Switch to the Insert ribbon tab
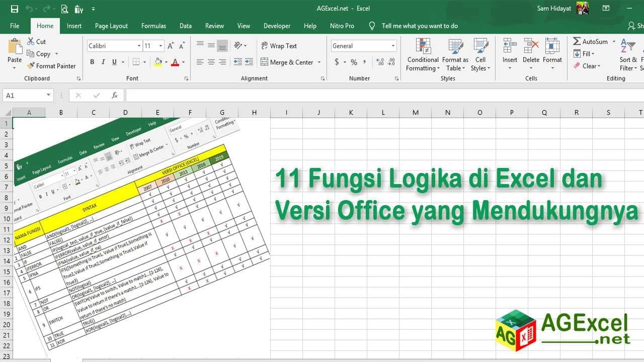The width and height of the screenshot is (644, 362). pyautogui.click(x=74, y=26)
